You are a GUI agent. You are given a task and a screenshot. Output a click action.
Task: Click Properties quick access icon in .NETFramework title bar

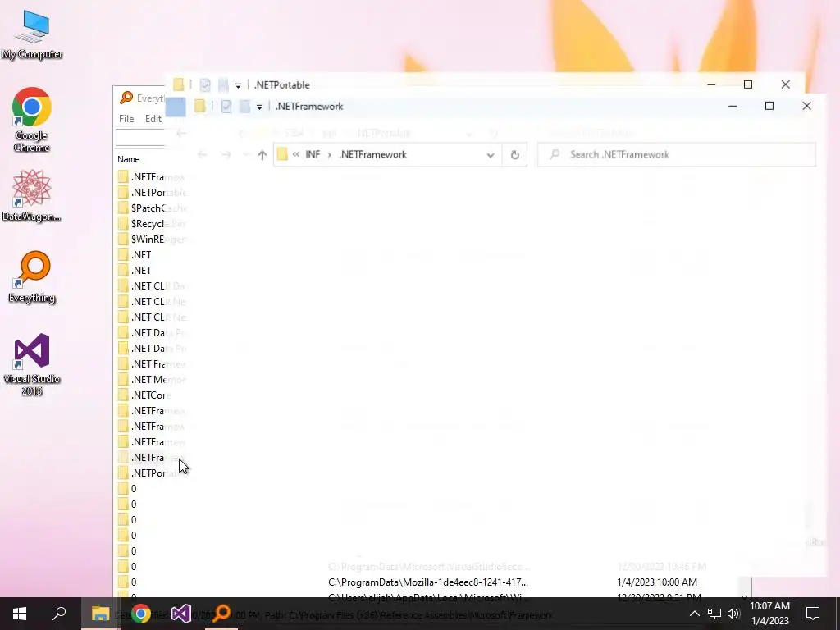(x=226, y=107)
